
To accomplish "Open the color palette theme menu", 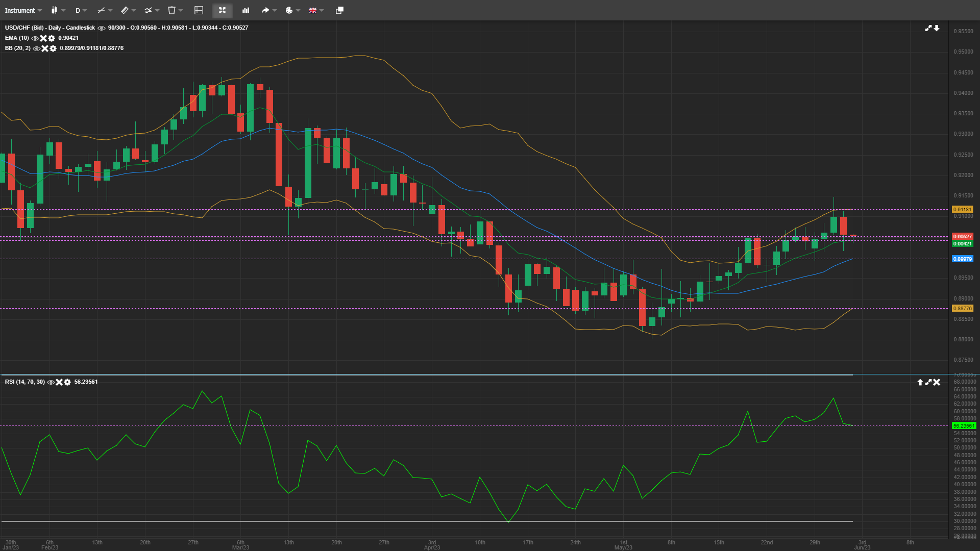I will tap(292, 10).
